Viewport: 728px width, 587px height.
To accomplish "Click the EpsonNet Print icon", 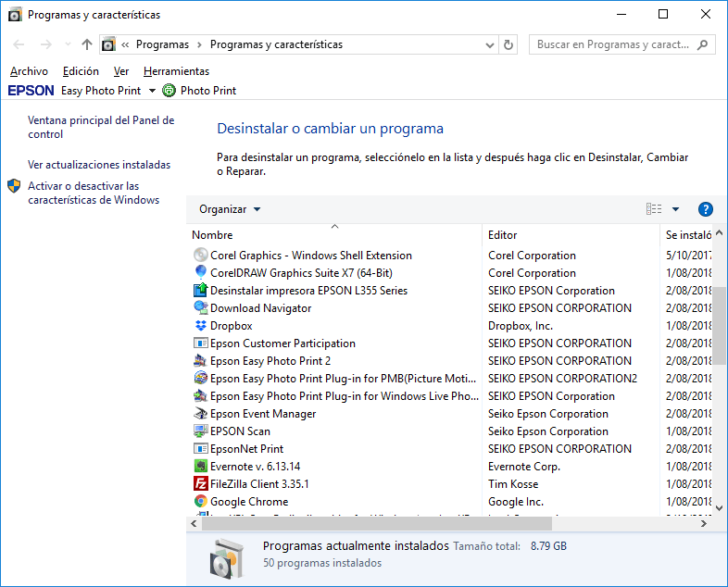I will point(201,449).
